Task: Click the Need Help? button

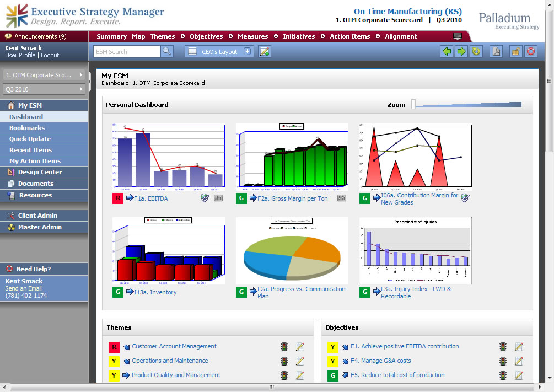Action: 44,269
